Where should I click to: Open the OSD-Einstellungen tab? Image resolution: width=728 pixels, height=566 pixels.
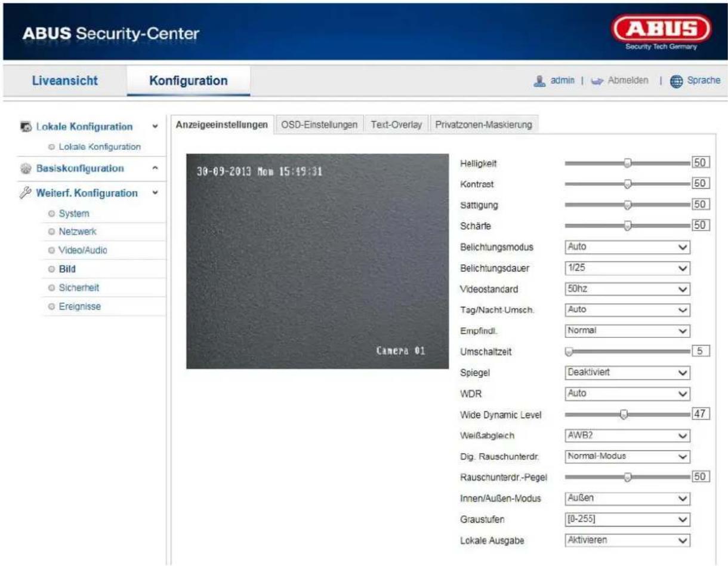point(319,125)
